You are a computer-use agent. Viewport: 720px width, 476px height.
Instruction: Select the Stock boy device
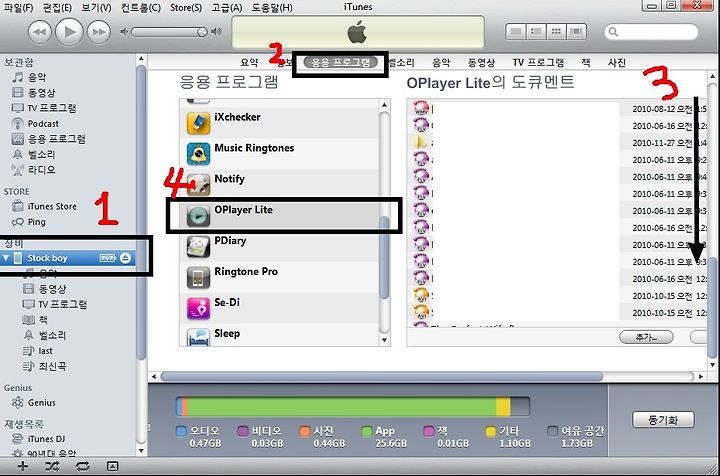68,258
